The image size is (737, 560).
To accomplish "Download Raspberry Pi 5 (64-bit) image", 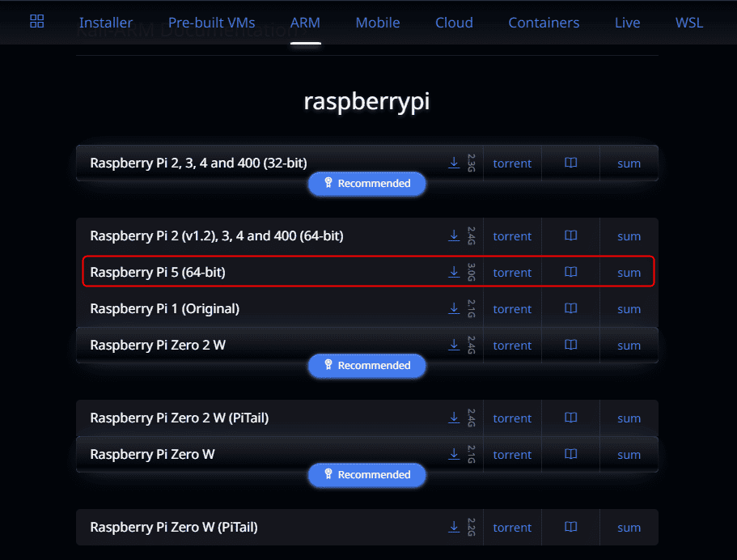I will click(x=454, y=272).
